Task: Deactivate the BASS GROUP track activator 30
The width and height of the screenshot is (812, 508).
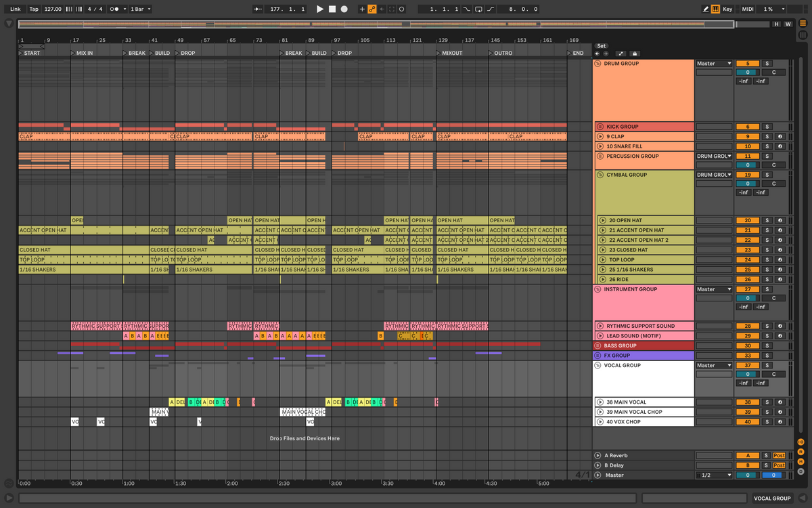Action: click(x=748, y=345)
